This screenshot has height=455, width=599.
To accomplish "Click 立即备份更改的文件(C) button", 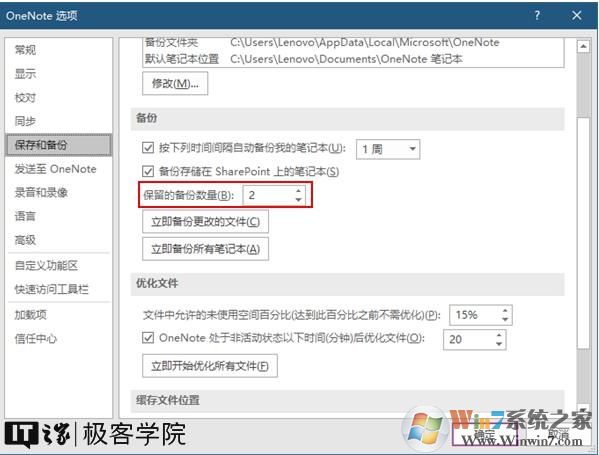I will (206, 222).
